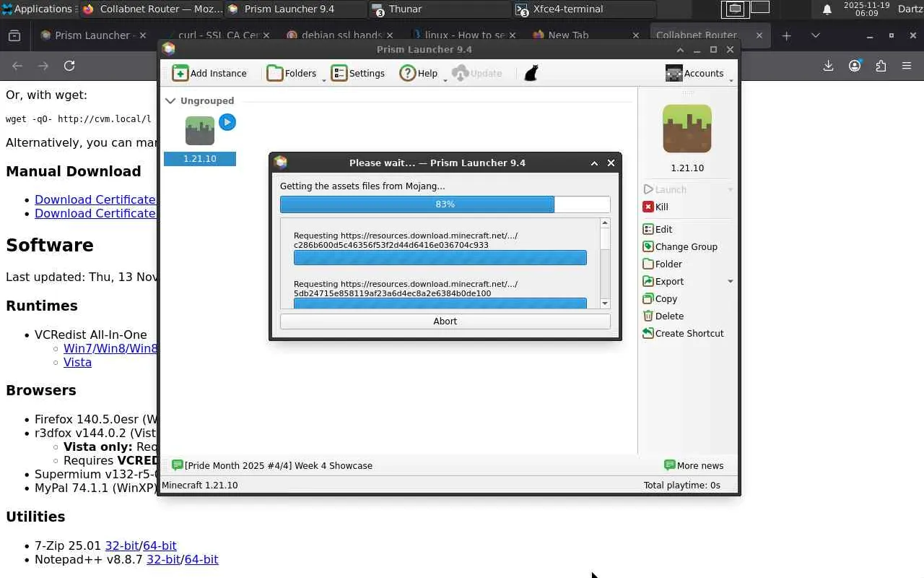The height and width of the screenshot is (578, 924).
Task: Open the Firefox tab overview icon
Action: point(14,35)
